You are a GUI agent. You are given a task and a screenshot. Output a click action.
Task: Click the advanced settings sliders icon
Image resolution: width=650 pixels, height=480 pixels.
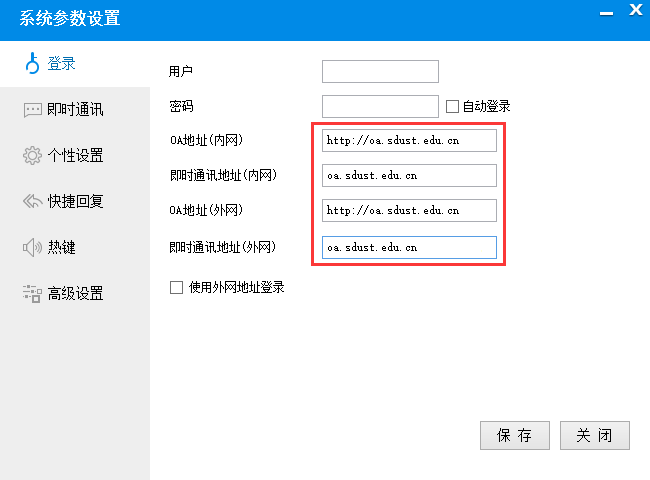(x=32, y=294)
